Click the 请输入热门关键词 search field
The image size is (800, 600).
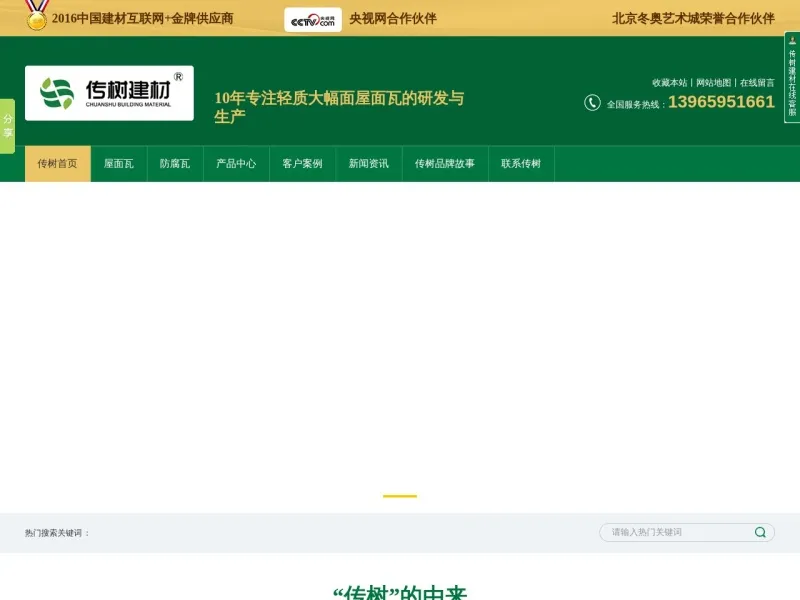coord(687,532)
